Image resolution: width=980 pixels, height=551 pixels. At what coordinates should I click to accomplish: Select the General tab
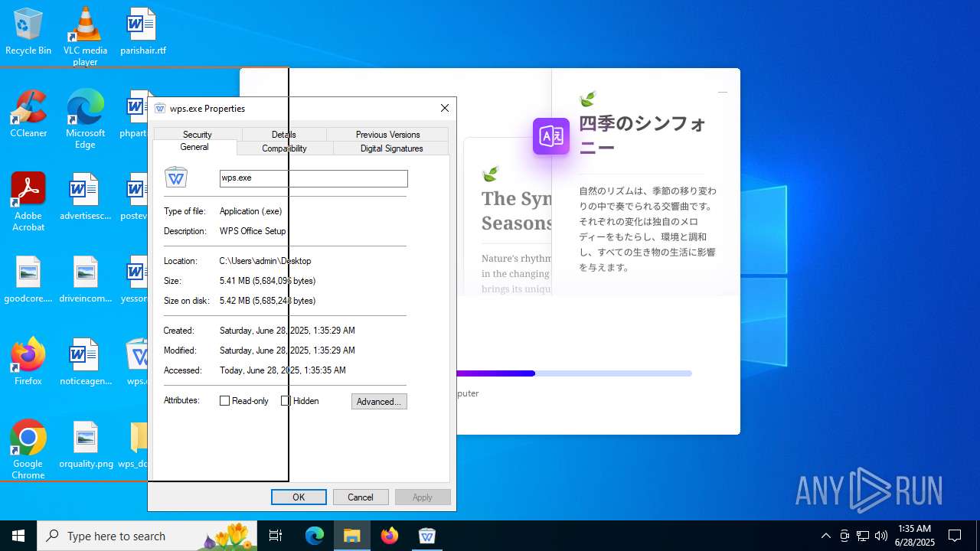coord(194,148)
